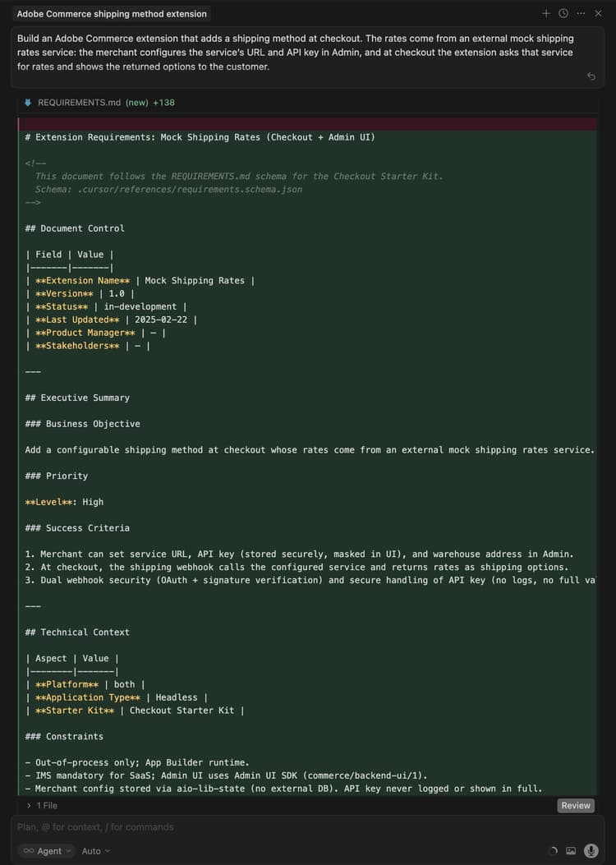Open chat history clock icon
The height and width of the screenshot is (865, 616).
tap(563, 13)
